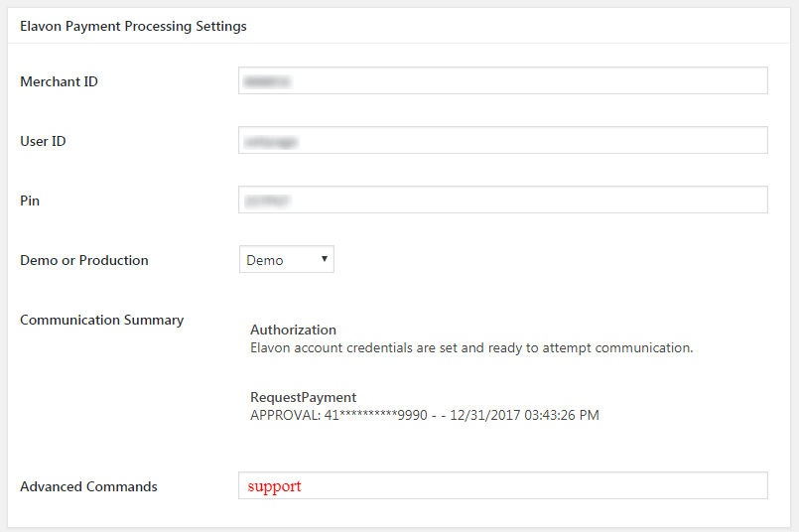Click the Merchant ID input field
The image size is (799, 532).
502,81
